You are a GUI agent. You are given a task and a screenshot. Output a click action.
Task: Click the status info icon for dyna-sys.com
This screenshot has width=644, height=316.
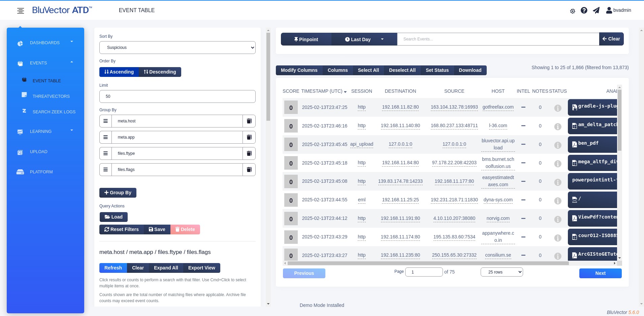[558, 201]
